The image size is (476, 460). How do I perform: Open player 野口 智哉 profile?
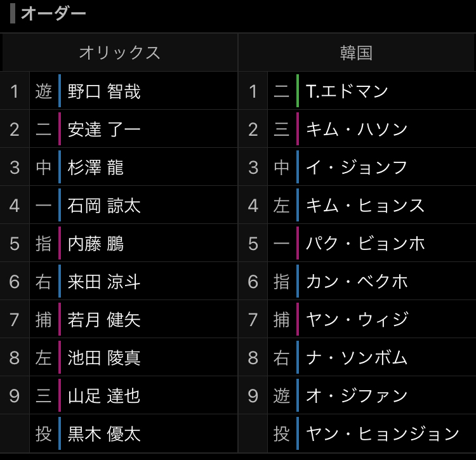(104, 91)
